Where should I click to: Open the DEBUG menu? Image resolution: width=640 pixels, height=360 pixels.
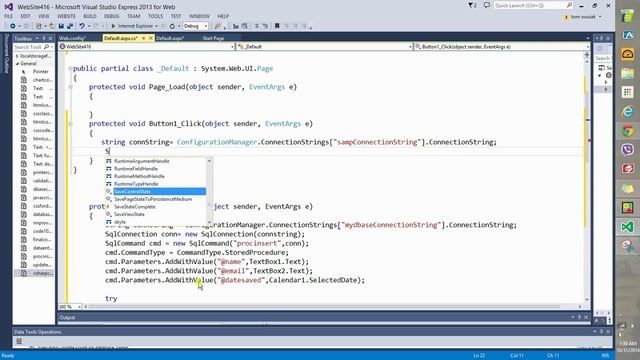point(111,16)
